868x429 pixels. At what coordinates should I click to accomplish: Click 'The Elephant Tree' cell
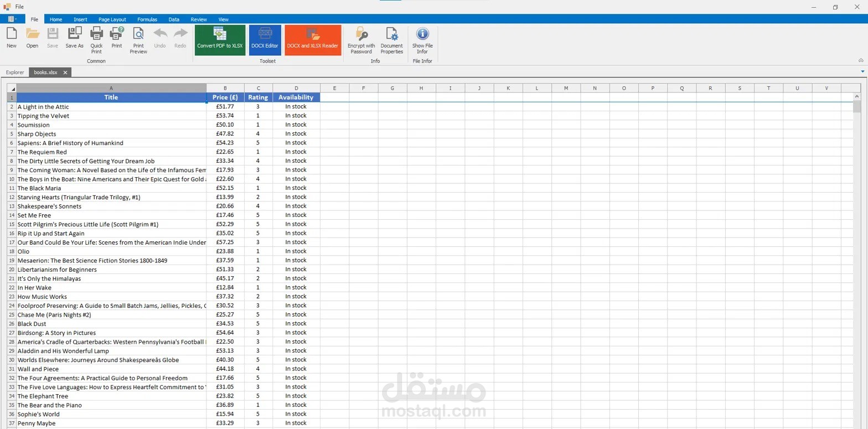coord(111,396)
